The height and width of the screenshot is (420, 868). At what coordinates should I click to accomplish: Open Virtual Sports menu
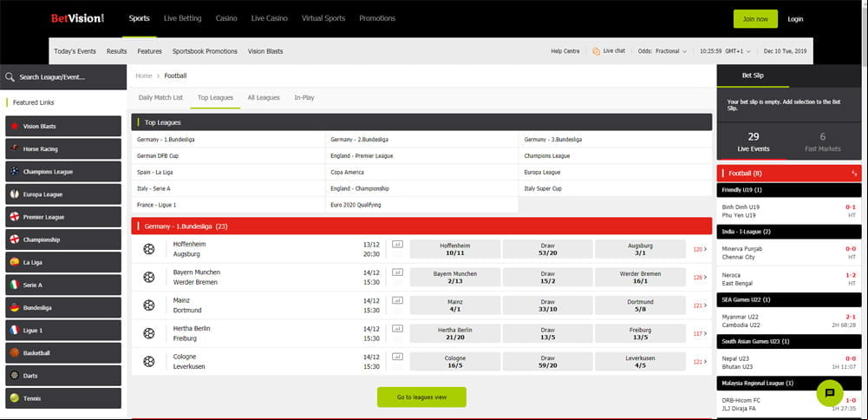[x=323, y=18]
